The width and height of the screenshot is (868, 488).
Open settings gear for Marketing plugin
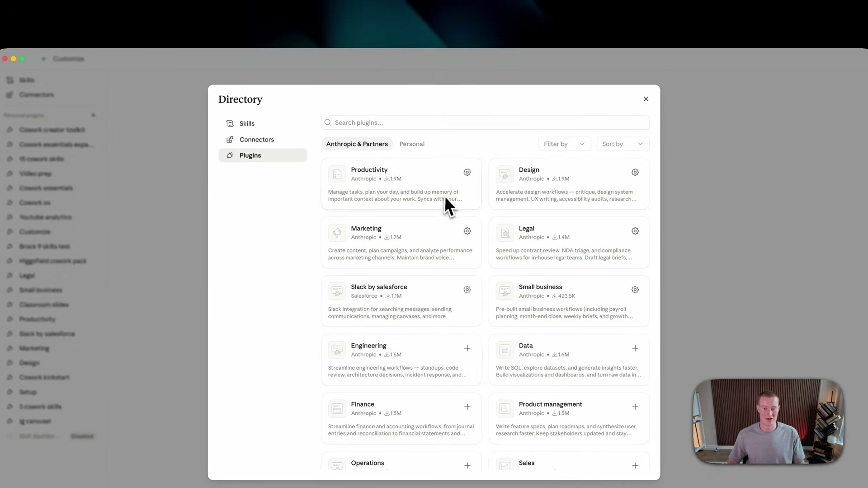click(467, 231)
